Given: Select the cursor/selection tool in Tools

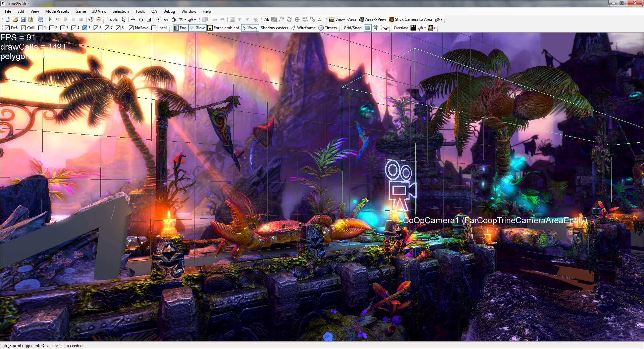Looking at the screenshot, I should [123, 19].
